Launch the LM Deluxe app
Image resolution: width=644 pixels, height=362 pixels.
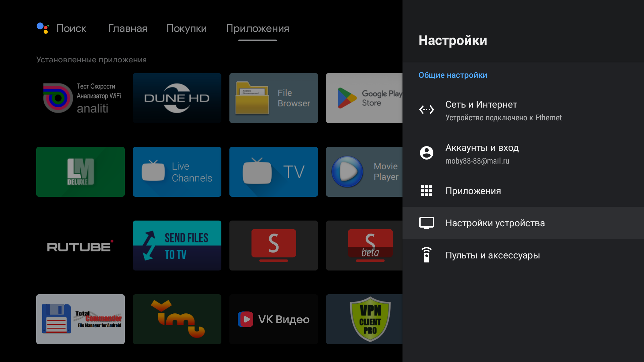tap(80, 172)
